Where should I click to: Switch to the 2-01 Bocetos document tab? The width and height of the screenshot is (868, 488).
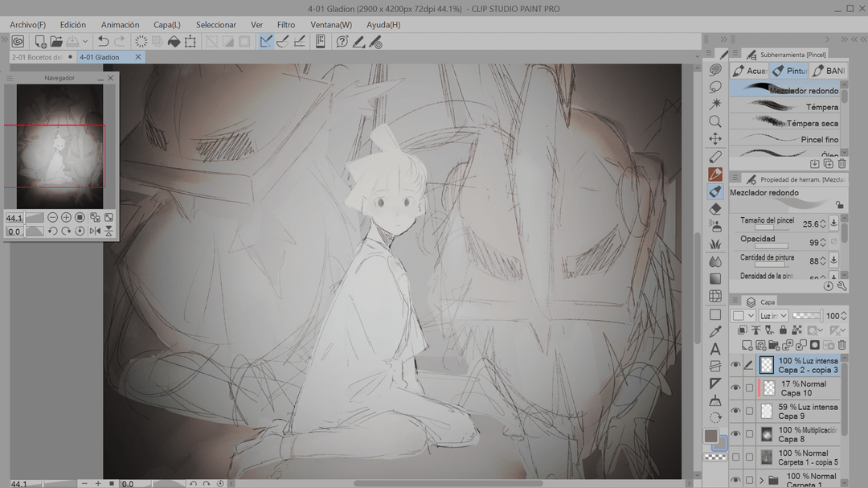(36, 57)
